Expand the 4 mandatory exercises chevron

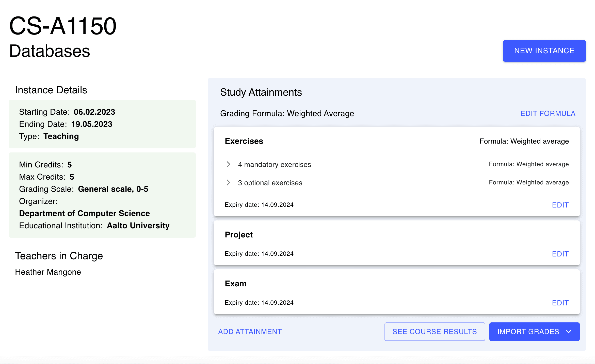pyautogui.click(x=228, y=164)
